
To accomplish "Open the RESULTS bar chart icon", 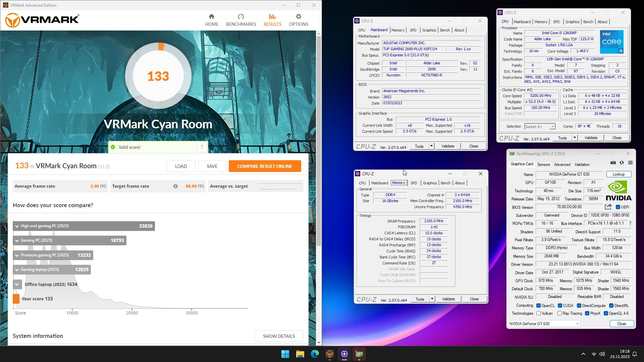I will (272, 16).
